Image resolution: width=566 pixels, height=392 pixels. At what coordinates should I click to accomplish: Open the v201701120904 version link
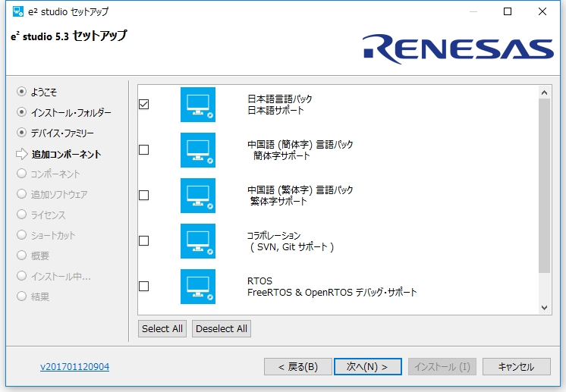tap(74, 367)
